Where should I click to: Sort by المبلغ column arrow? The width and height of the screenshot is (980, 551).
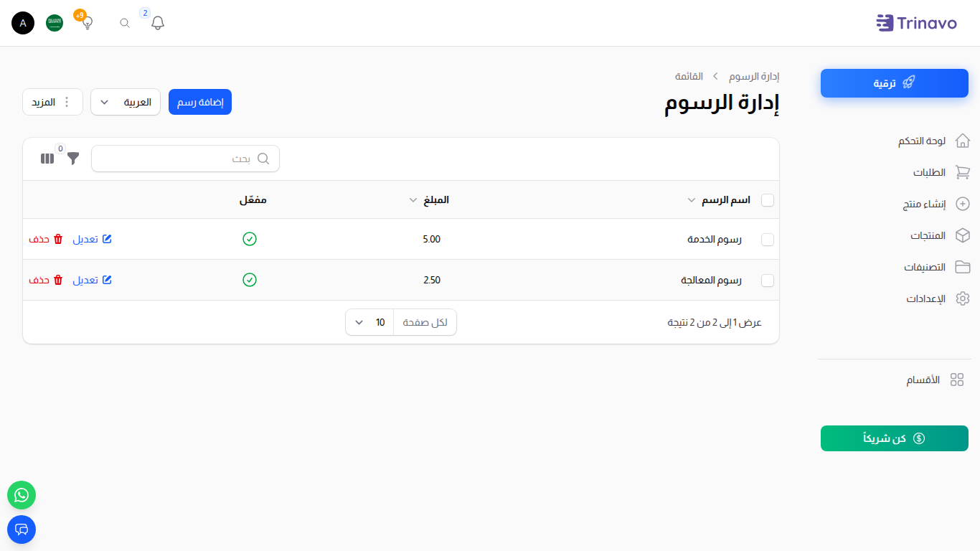pyautogui.click(x=413, y=200)
